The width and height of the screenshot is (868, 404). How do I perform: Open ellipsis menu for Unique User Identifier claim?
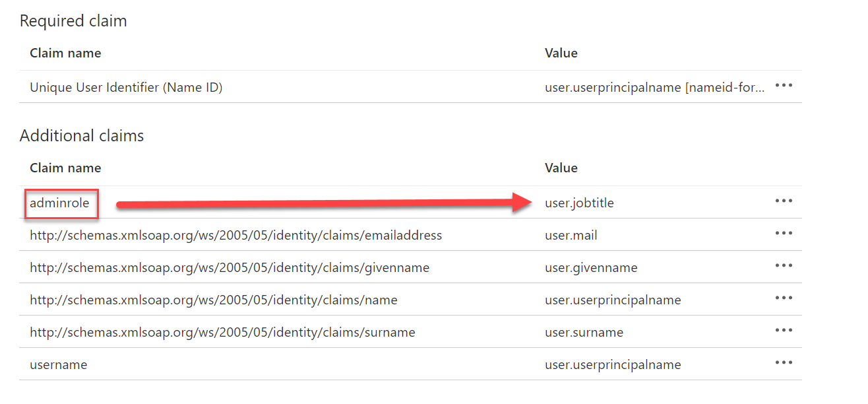[x=784, y=86]
